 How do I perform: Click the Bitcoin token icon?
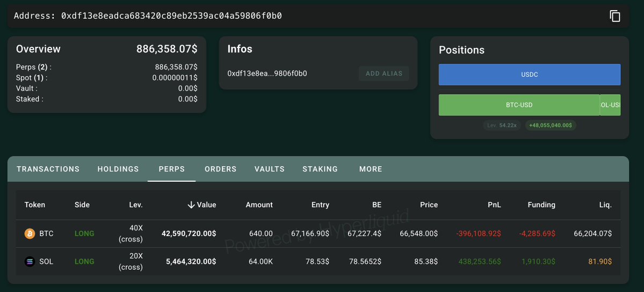click(x=30, y=234)
